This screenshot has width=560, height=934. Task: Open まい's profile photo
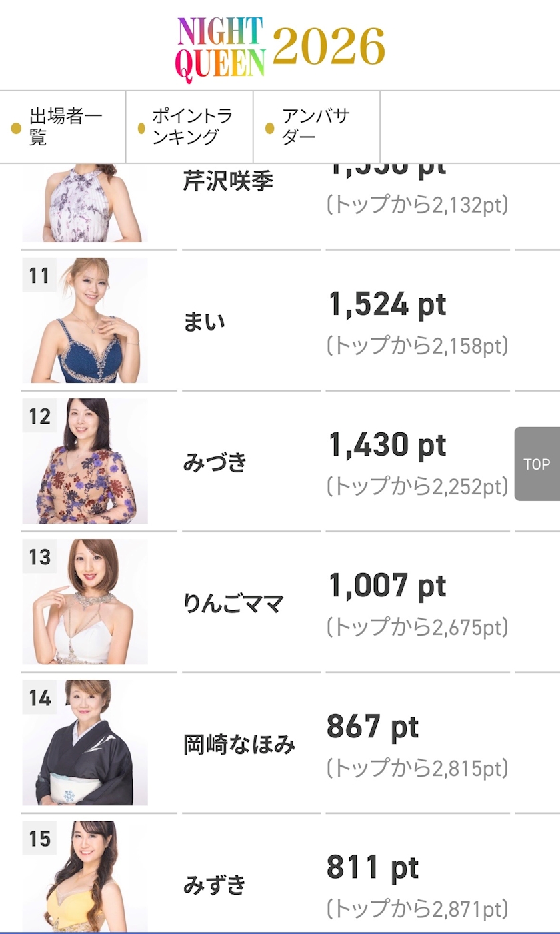click(x=85, y=320)
